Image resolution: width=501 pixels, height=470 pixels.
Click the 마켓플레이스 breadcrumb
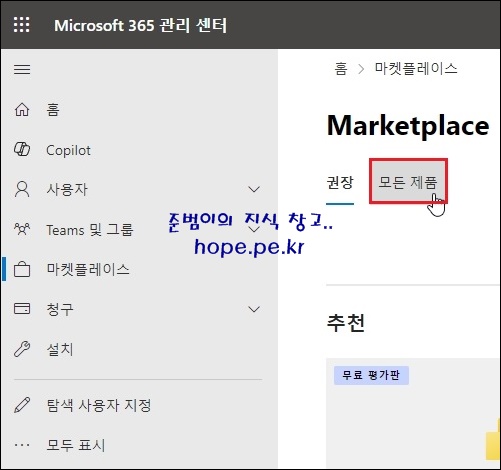[416, 69]
